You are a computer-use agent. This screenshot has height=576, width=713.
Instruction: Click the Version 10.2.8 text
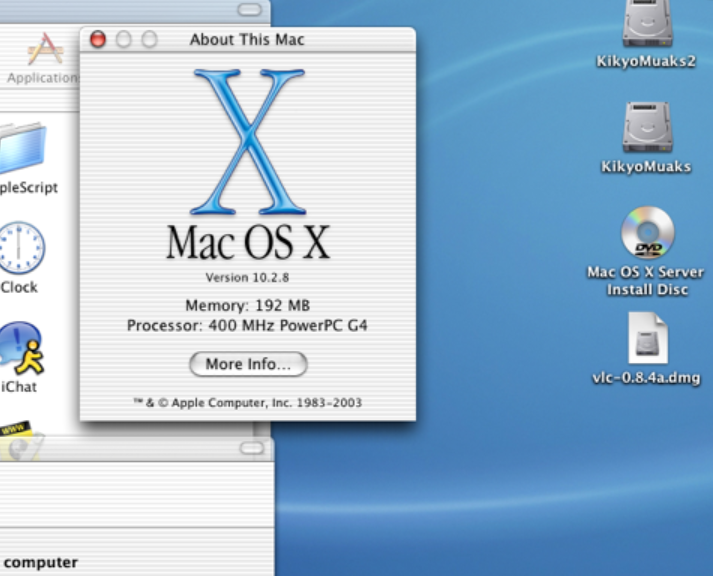point(247,277)
